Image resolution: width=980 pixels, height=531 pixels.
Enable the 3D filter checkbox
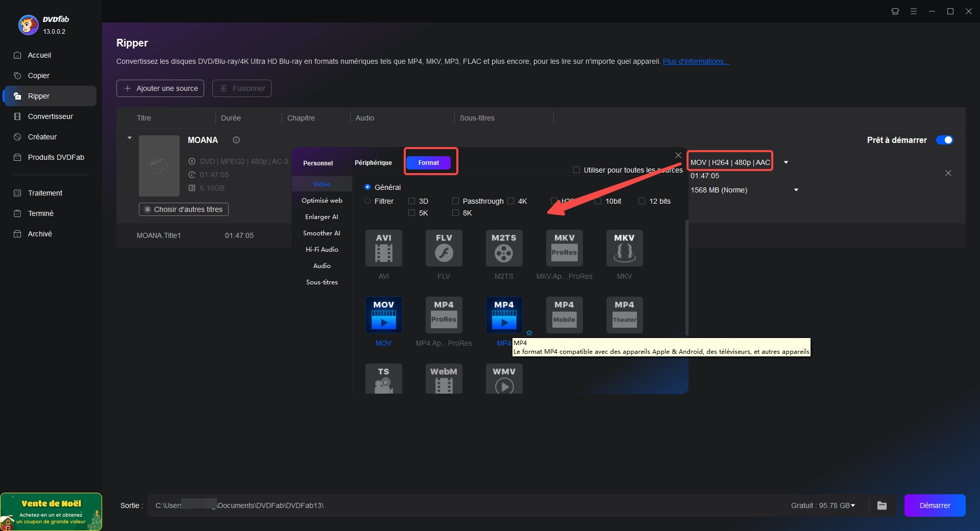tap(411, 201)
